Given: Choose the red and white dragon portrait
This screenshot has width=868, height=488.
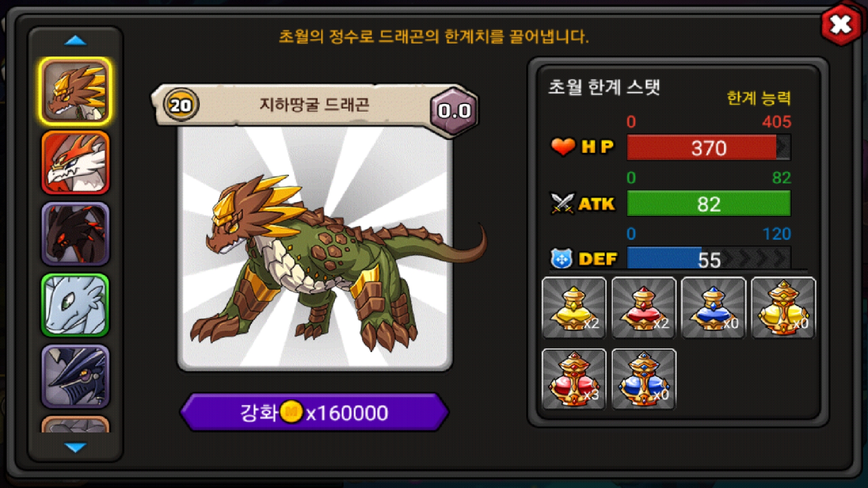Looking at the screenshot, I should pos(75,163).
